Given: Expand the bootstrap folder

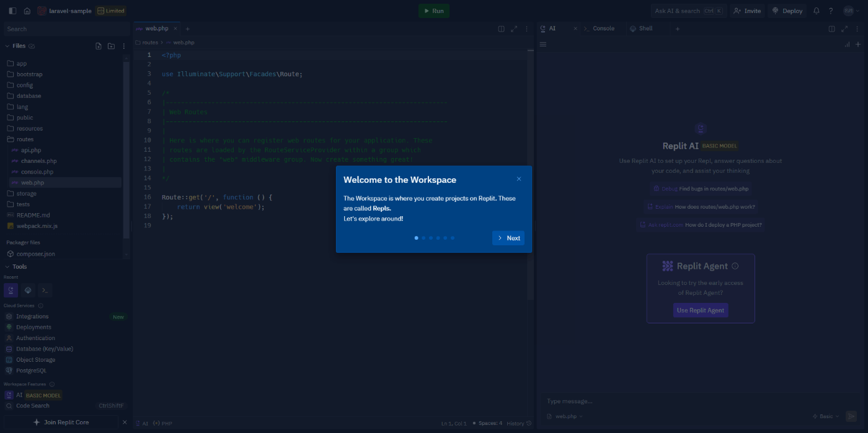Looking at the screenshot, I should point(63,74).
